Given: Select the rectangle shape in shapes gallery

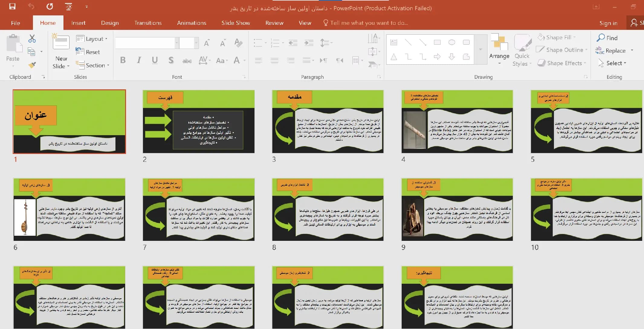Looking at the screenshot, I should pyautogui.click(x=437, y=42).
